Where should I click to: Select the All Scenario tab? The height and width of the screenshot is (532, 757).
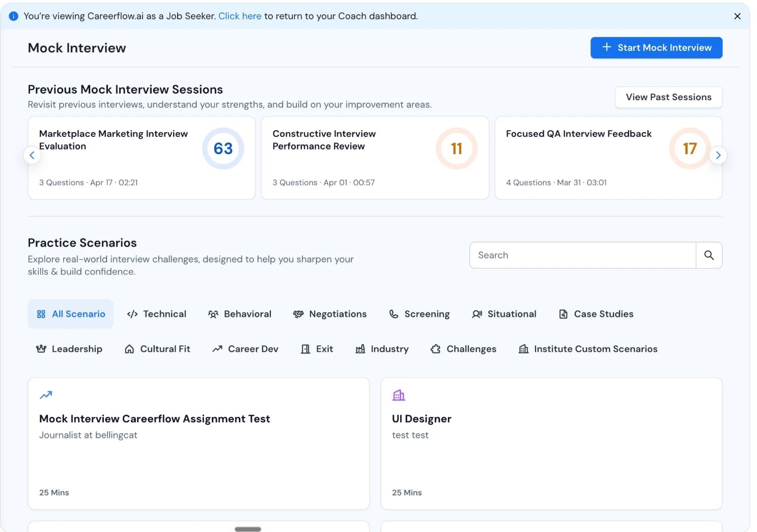71,314
